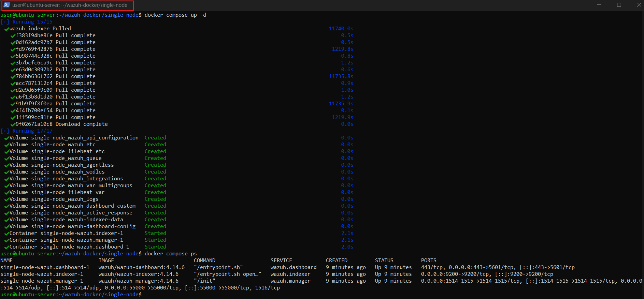Click the window title 'user@ubuntu-server: ~/wazuh-docker/single-node'
Viewport: 644px width, 299px height.
[70, 5]
